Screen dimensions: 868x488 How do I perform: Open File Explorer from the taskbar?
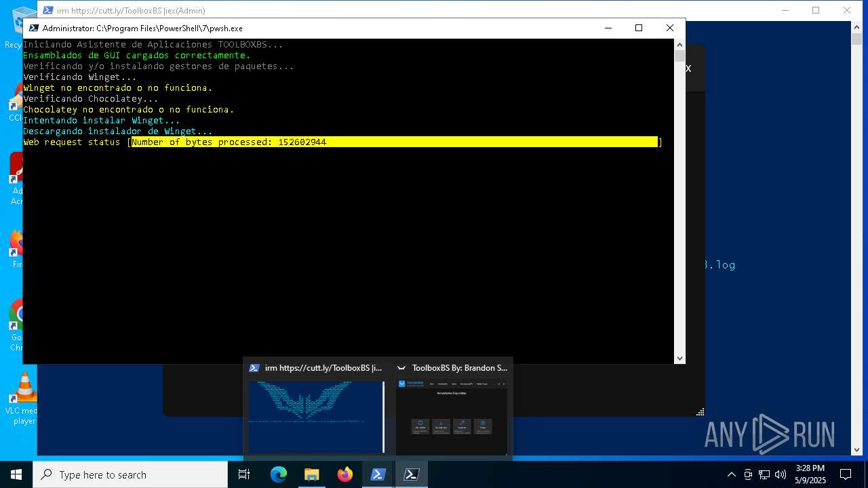coord(311,474)
